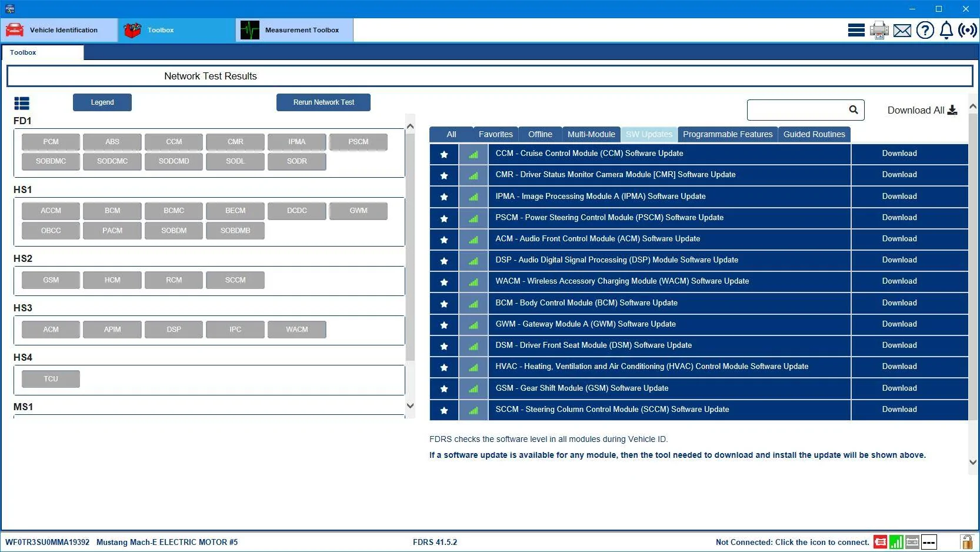980x552 pixels.
Task: Open the Vehicle Identification tab
Action: point(59,30)
